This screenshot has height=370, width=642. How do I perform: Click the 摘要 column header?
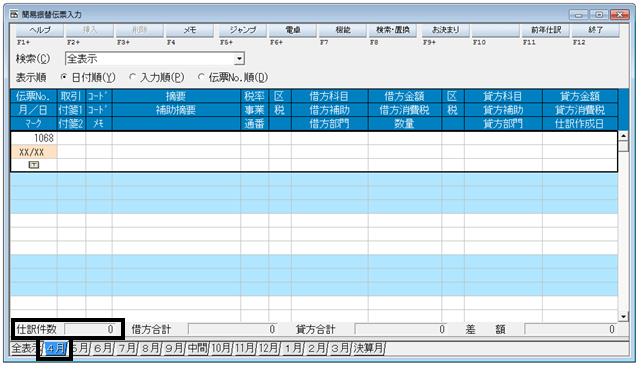pyautogui.click(x=176, y=96)
